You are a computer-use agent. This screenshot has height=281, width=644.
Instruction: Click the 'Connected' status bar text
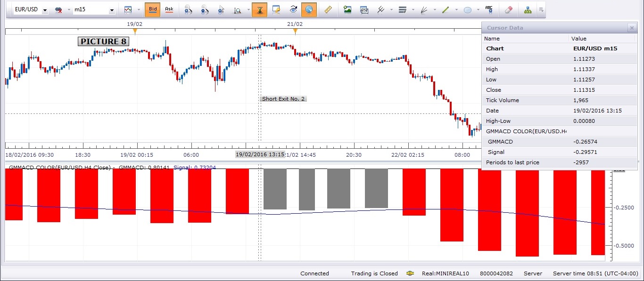(x=314, y=273)
